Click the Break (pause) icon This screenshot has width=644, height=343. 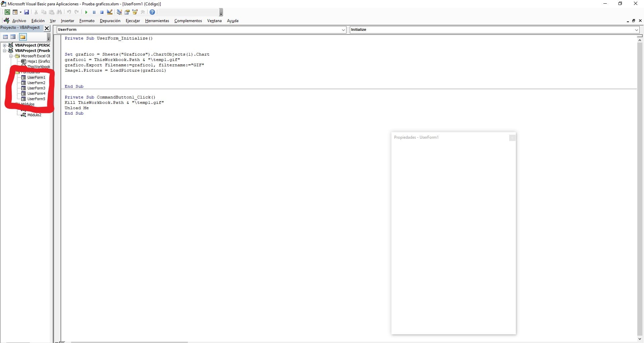coord(94,12)
